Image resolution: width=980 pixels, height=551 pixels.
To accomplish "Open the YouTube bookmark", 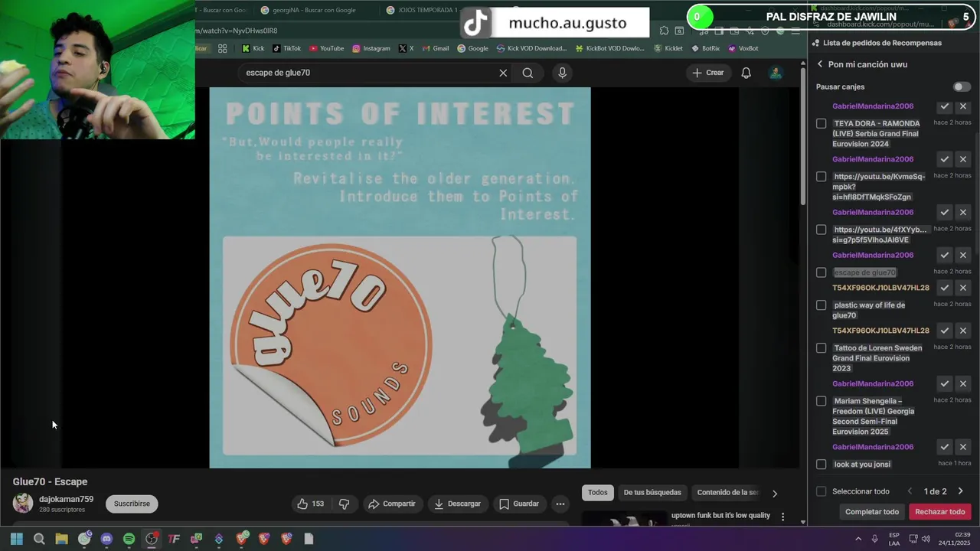I will click(x=326, y=48).
